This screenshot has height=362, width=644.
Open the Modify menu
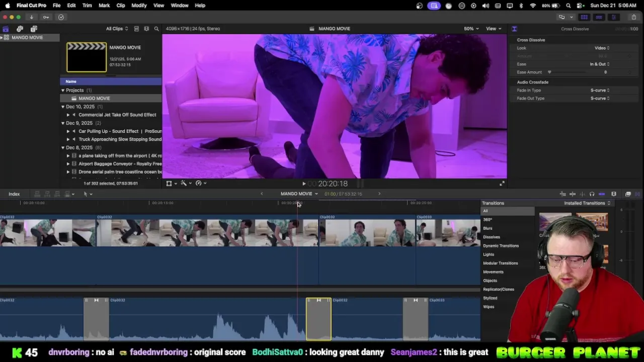139,6
